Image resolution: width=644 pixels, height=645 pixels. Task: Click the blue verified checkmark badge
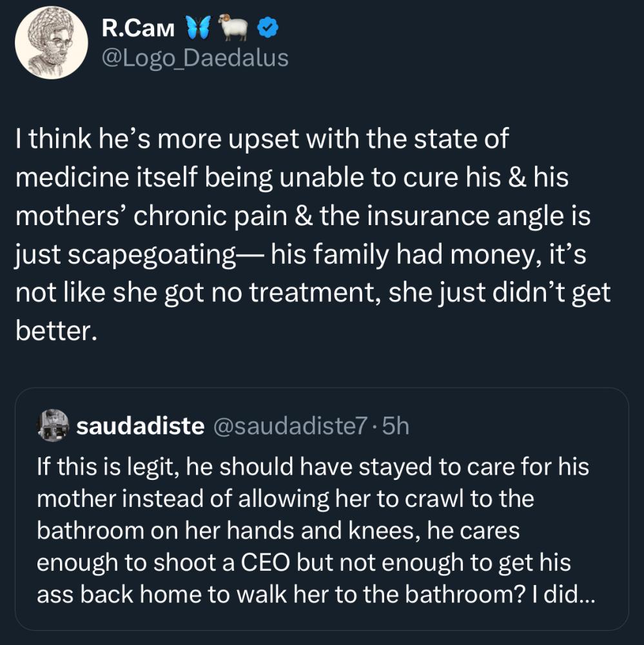click(268, 28)
